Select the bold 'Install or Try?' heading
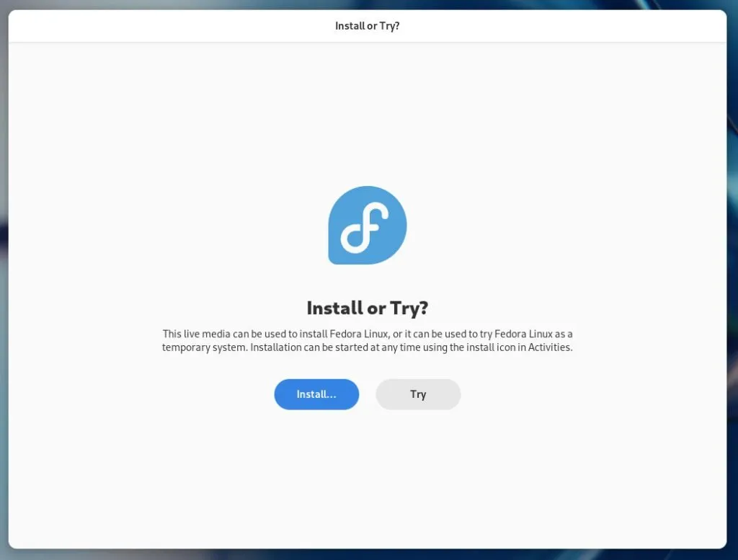 (368, 308)
